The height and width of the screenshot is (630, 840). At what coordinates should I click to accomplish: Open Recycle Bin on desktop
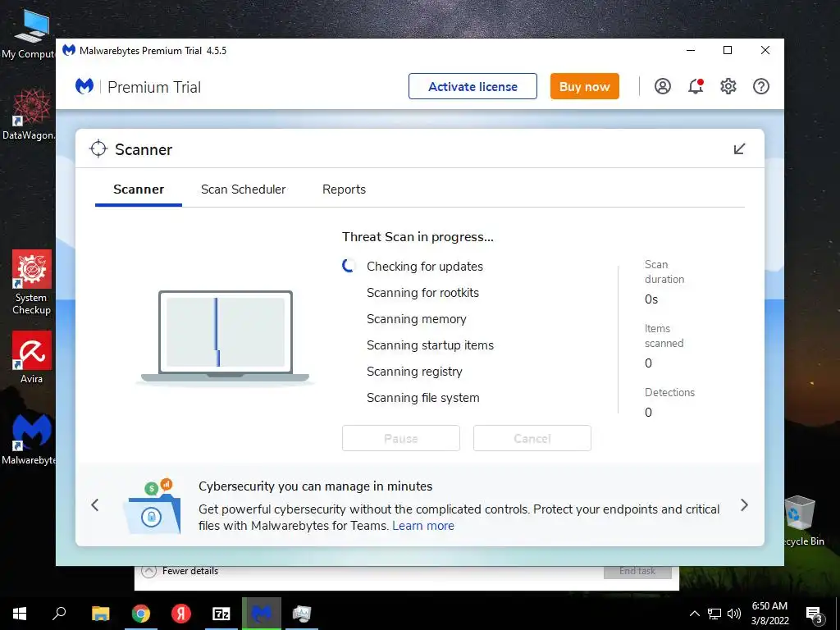click(x=804, y=521)
